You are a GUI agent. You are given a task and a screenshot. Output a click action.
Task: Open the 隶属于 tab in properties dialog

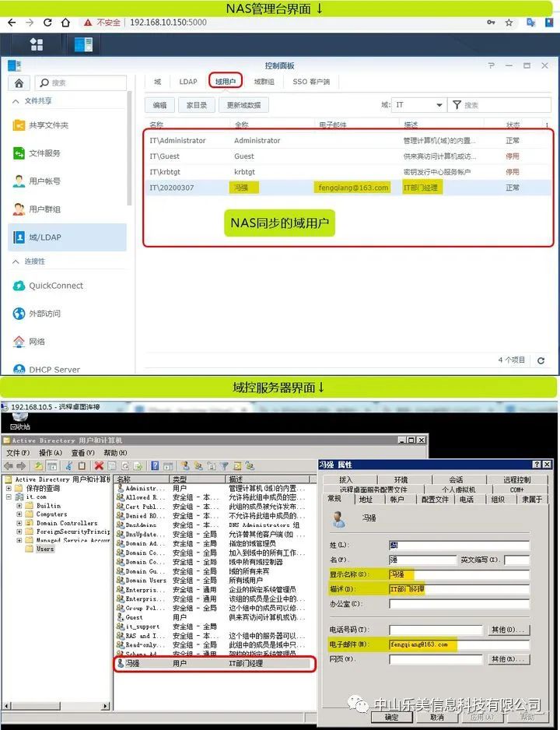[x=532, y=499]
